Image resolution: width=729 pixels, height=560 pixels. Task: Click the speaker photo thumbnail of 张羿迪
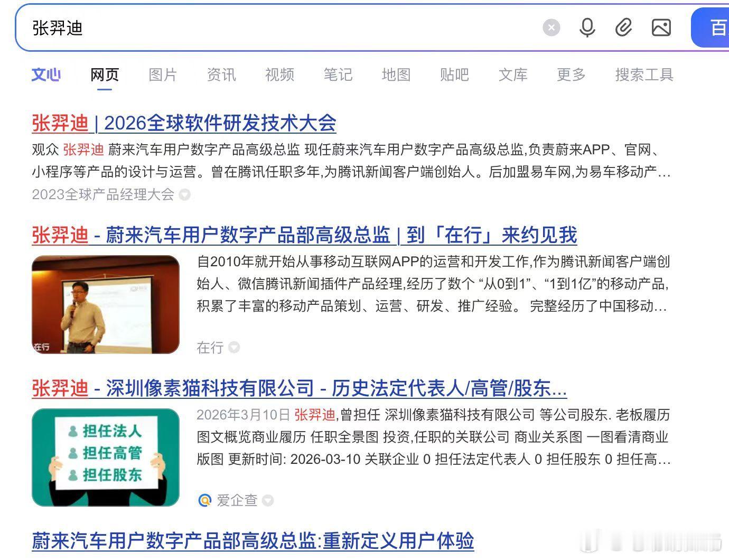tap(105, 304)
